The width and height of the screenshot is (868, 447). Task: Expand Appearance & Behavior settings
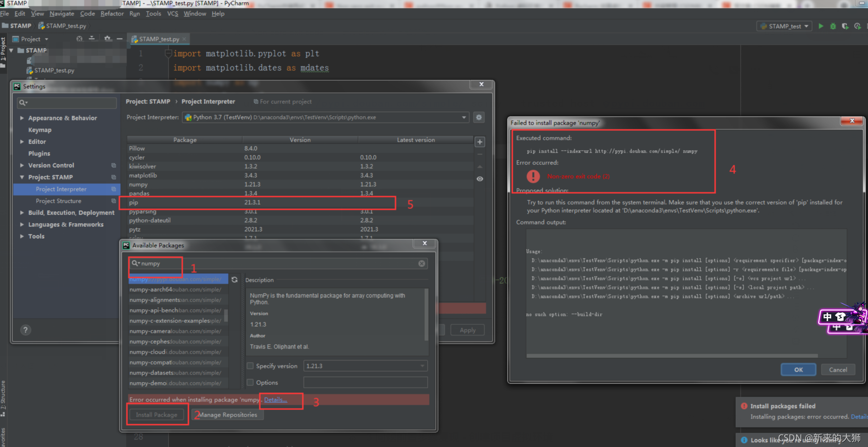point(22,118)
